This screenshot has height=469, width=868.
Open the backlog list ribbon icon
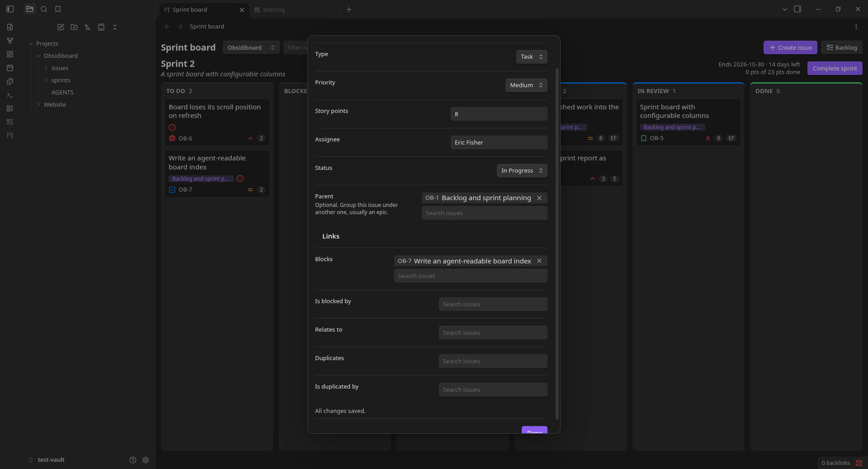10,108
